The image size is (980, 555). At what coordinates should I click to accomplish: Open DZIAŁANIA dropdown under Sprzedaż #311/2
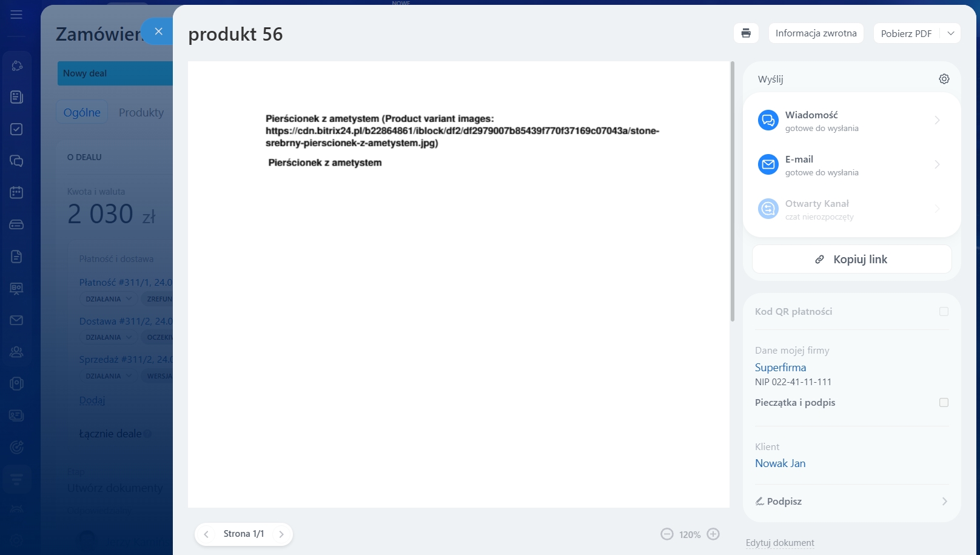point(109,376)
